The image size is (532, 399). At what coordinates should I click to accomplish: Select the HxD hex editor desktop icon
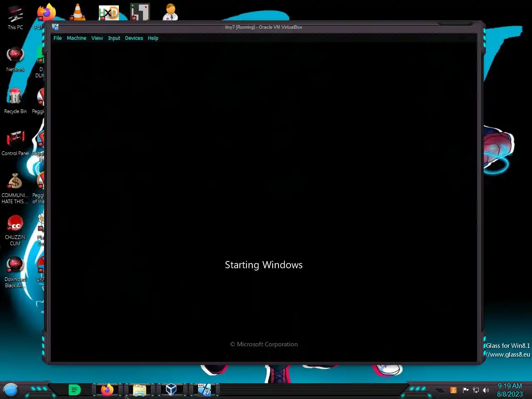pyautogui.click(x=108, y=12)
